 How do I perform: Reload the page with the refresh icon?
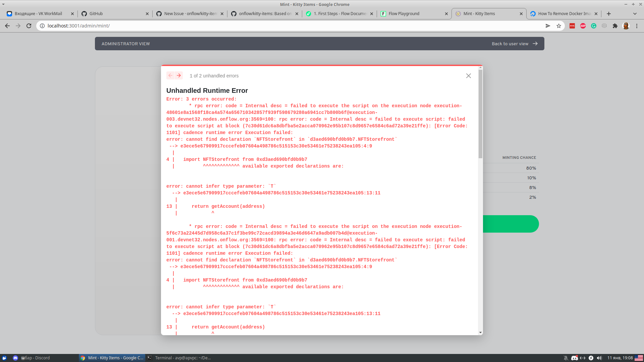(29, 25)
